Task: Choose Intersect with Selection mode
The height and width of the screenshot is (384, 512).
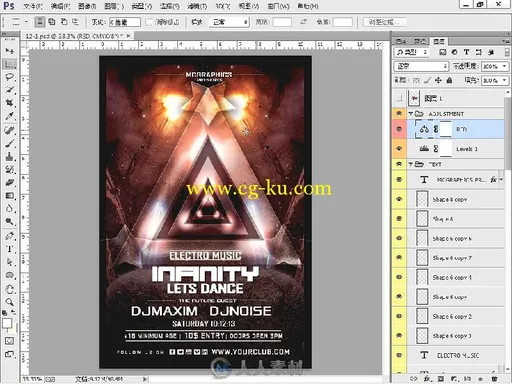Action: pyautogui.click(x=75, y=22)
